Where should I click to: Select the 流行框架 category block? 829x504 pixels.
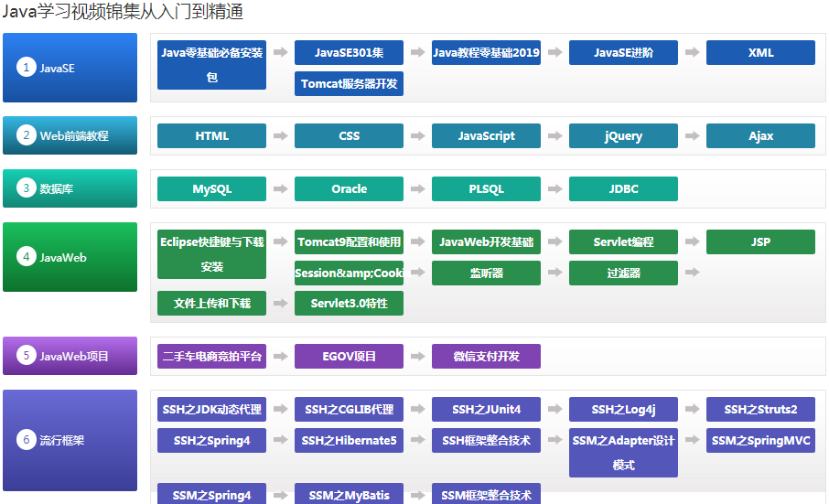point(70,440)
